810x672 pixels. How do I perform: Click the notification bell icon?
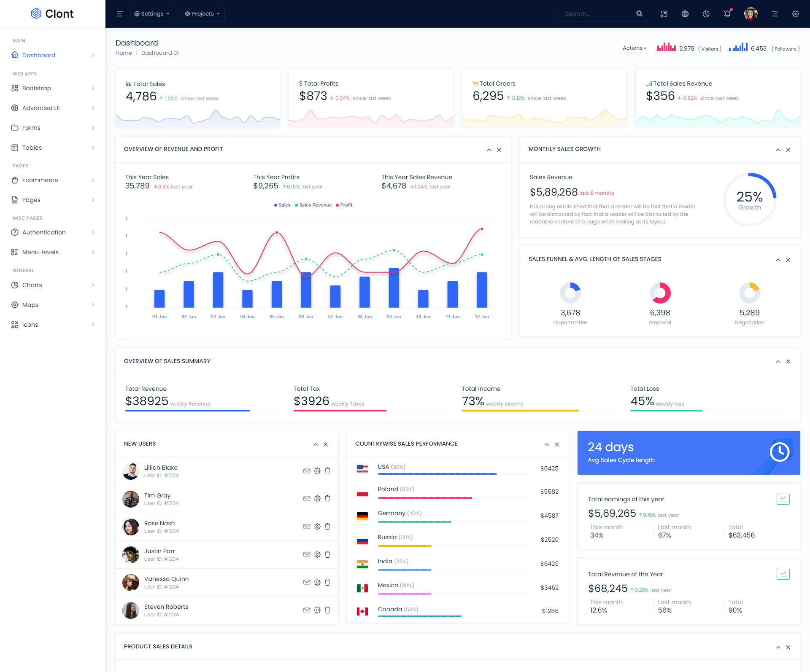click(727, 14)
